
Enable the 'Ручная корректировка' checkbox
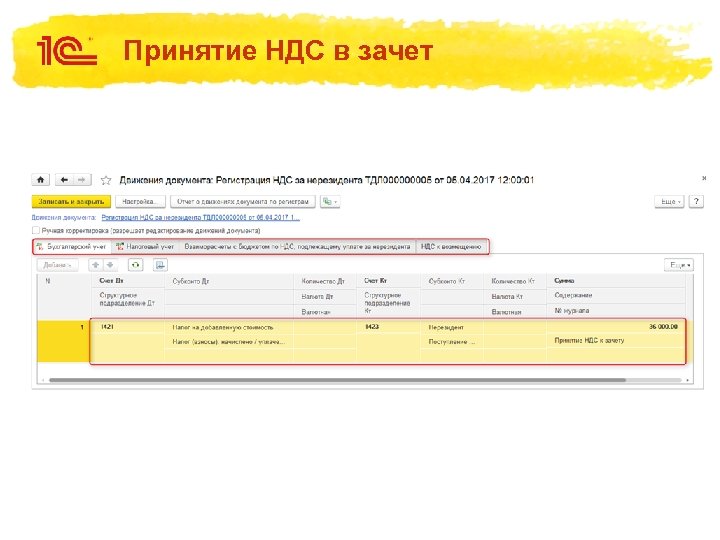(36, 230)
